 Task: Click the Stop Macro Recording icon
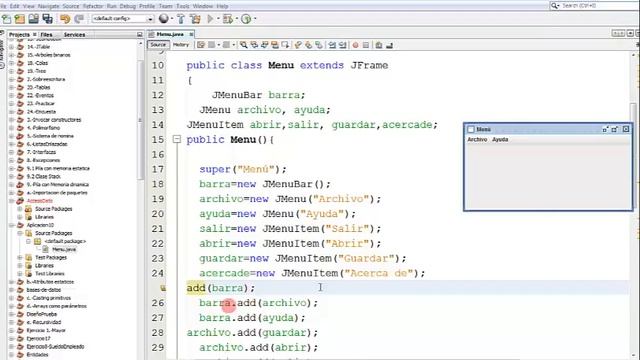(366, 45)
